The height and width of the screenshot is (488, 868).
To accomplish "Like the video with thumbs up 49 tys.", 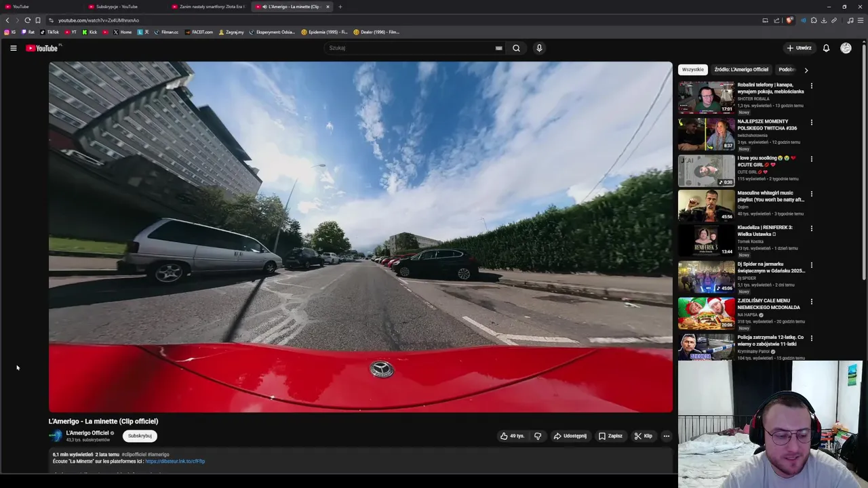I will click(513, 436).
